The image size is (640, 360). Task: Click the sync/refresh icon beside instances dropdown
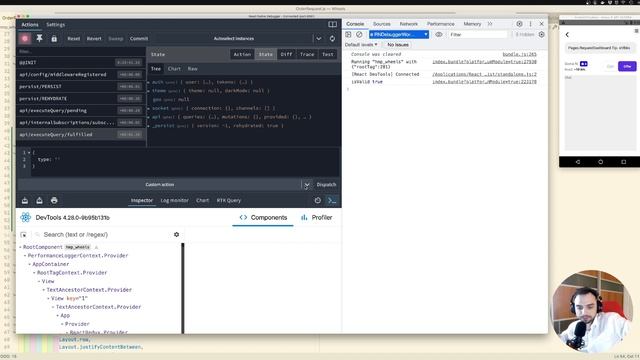click(332, 39)
